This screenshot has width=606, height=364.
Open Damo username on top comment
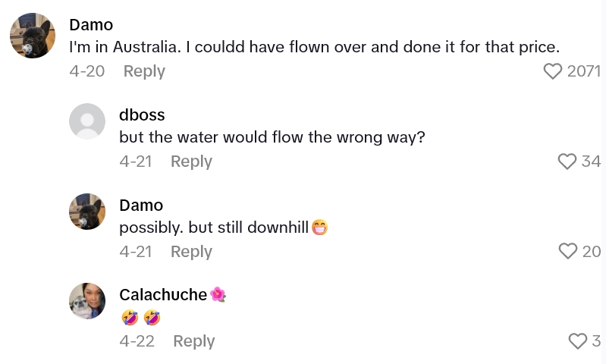(x=91, y=25)
